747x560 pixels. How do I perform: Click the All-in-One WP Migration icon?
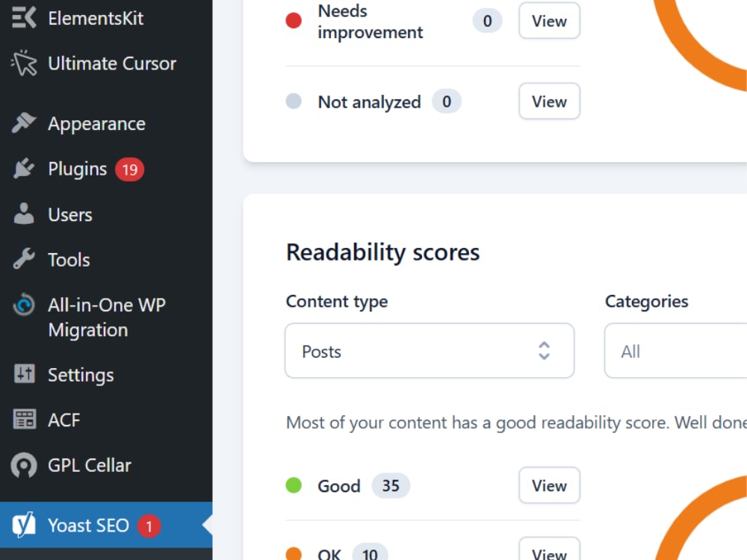(24, 305)
